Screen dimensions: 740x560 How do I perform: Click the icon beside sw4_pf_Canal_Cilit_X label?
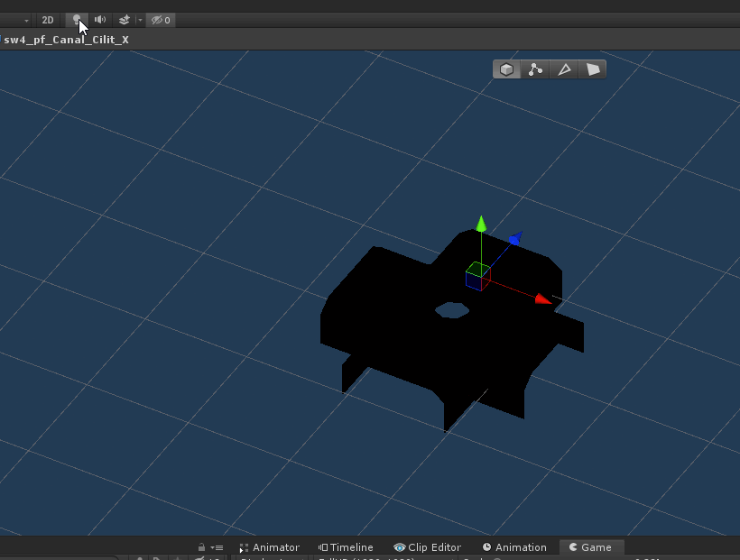coord(4,39)
